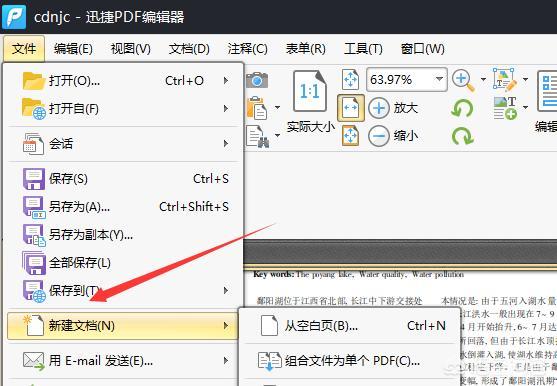557x386 pixels.
Task: Click the fit visible page icon
Action: (x=350, y=136)
